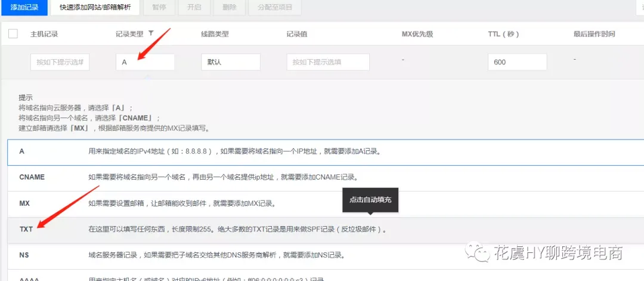This screenshot has height=281, width=644.
Task: Click the CNAME record description text
Action: point(224,178)
